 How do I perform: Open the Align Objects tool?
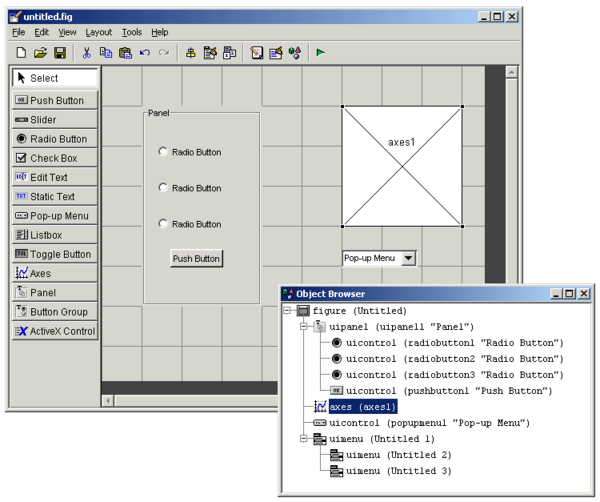(191, 53)
